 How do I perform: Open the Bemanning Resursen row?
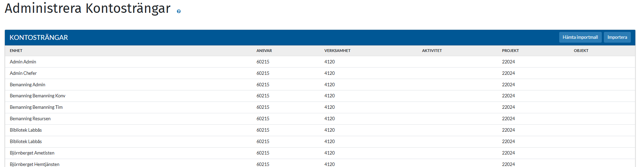click(x=30, y=118)
